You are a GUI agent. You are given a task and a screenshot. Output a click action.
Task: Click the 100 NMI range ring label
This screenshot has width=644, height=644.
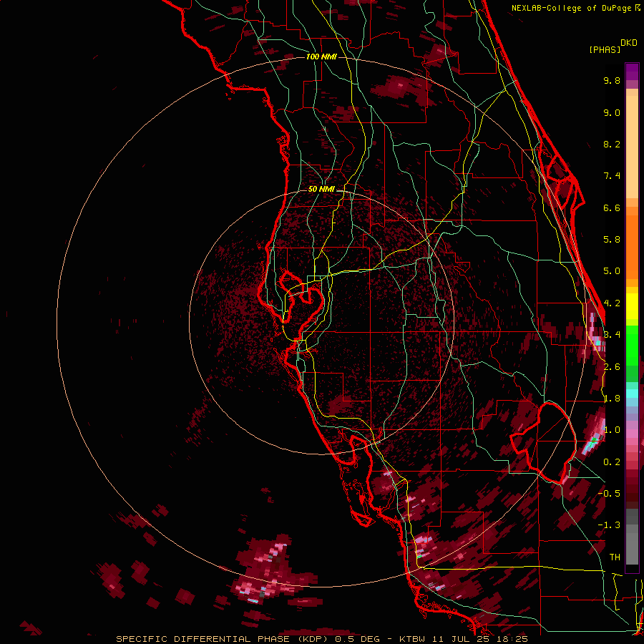321,57
